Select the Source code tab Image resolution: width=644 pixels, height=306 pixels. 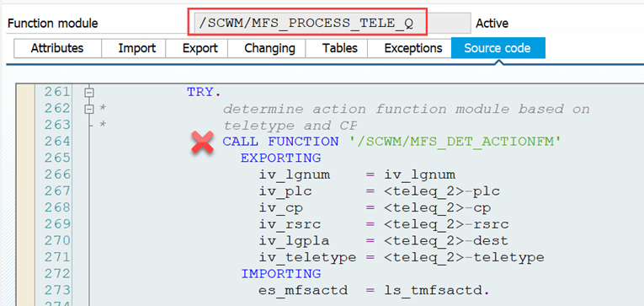(x=498, y=48)
